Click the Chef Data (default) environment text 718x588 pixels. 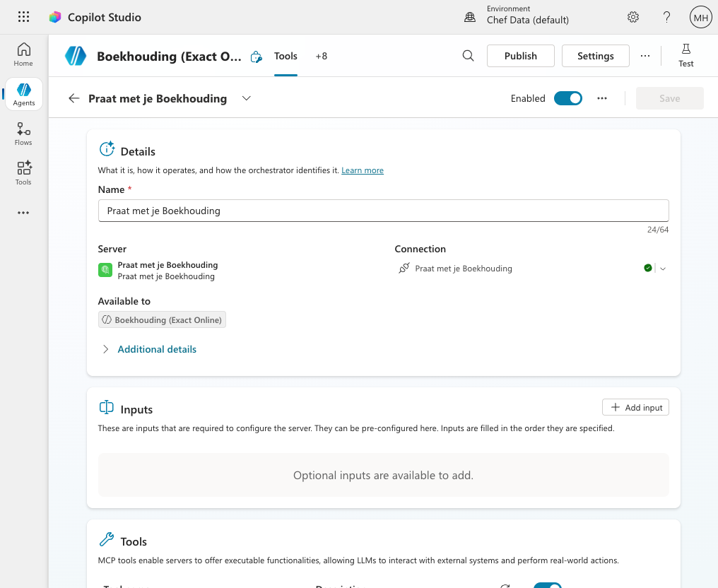pos(527,20)
